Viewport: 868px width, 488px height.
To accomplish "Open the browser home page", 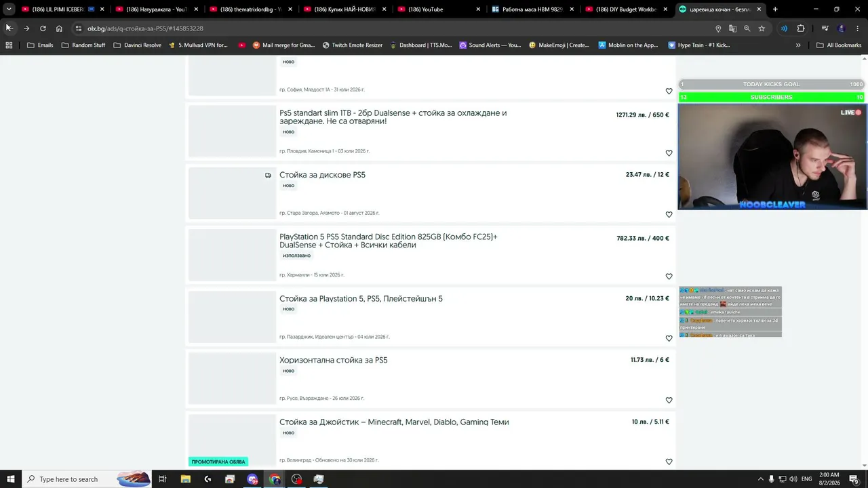I will (x=59, y=28).
